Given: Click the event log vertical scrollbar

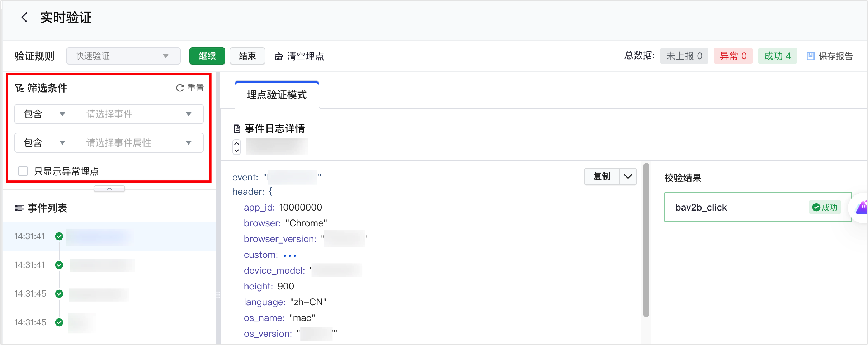Looking at the screenshot, I should tap(646, 240).
